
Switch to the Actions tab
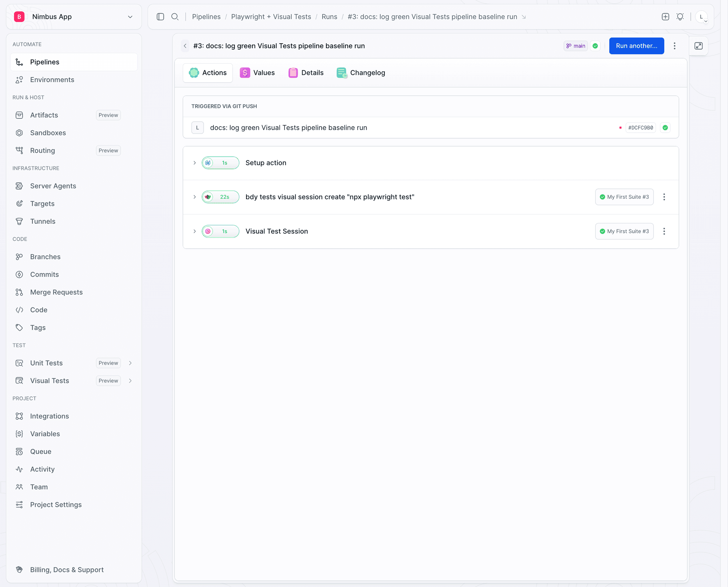[208, 72]
